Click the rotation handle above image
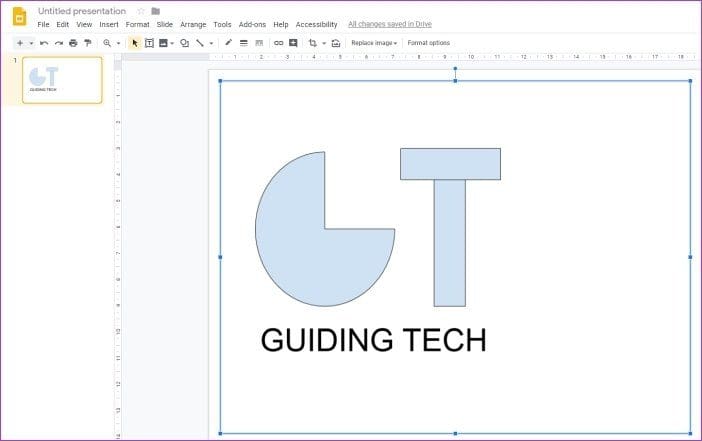Image resolution: width=702 pixels, height=441 pixels. [455, 69]
